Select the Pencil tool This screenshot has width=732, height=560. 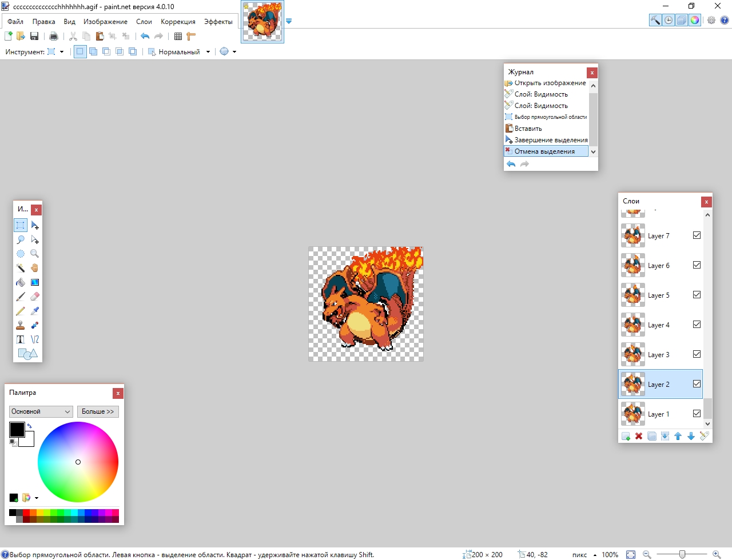[x=21, y=311]
